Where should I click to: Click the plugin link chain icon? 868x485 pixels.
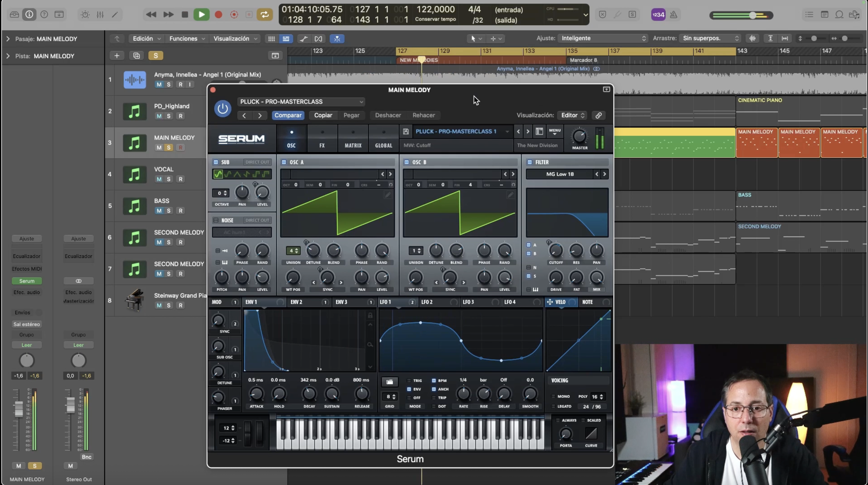point(598,115)
